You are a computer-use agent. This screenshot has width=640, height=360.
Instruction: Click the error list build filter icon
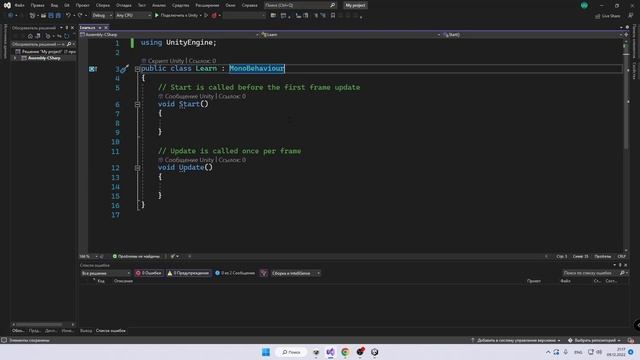click(264, 273)
